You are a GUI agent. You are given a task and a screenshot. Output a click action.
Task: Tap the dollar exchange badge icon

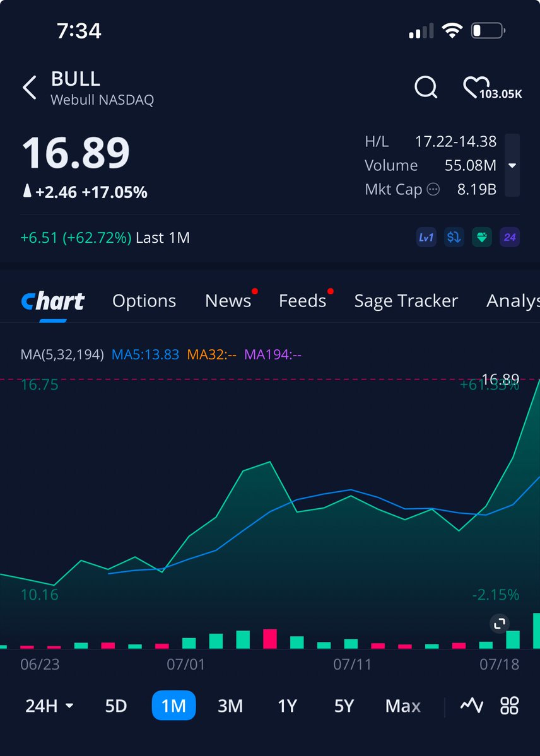[x=454, y=237]
